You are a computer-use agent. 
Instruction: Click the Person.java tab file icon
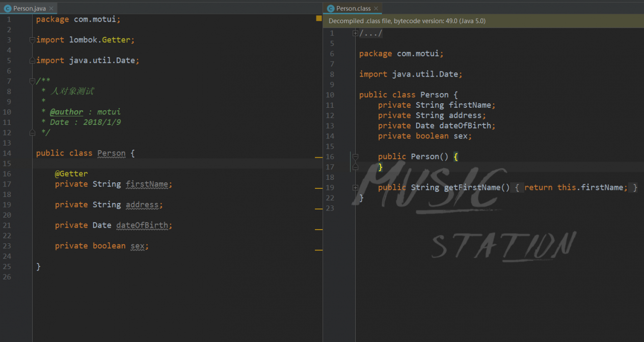tap(8, 9)
